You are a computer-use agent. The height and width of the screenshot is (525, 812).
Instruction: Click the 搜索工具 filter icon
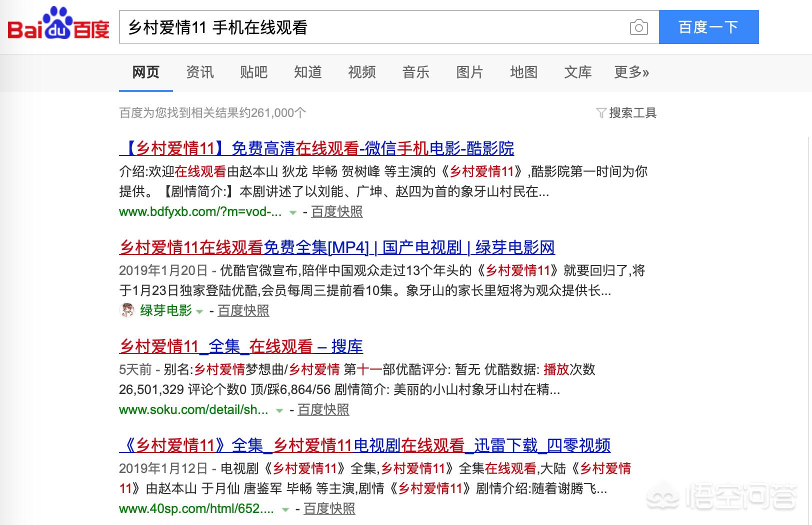(601, 113)
